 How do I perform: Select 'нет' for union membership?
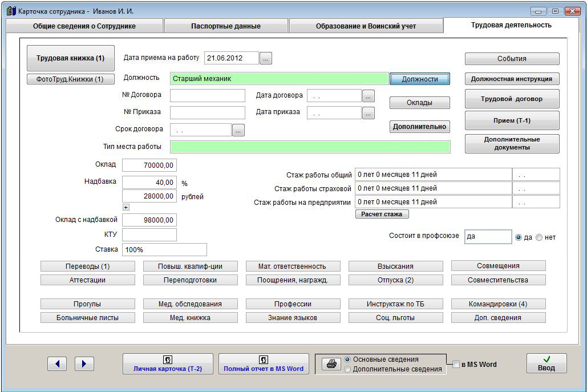click(539, 237)
